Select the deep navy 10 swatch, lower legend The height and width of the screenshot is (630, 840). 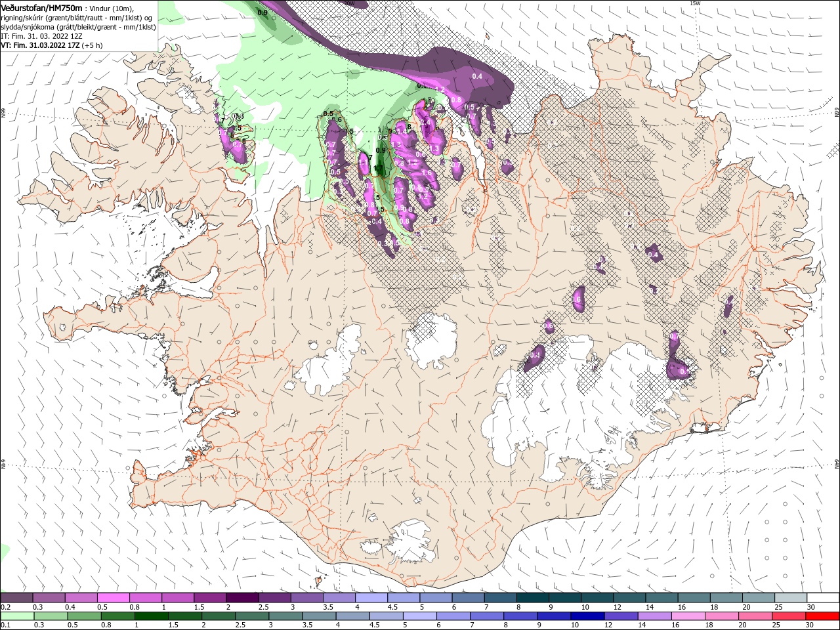click(x=587, y=616)
